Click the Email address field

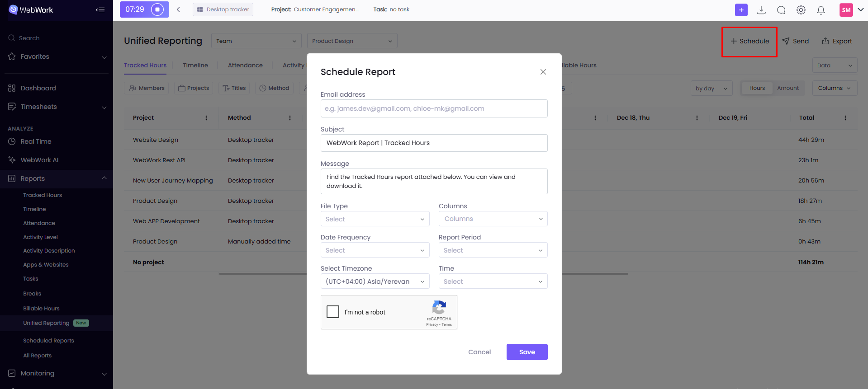434,108
